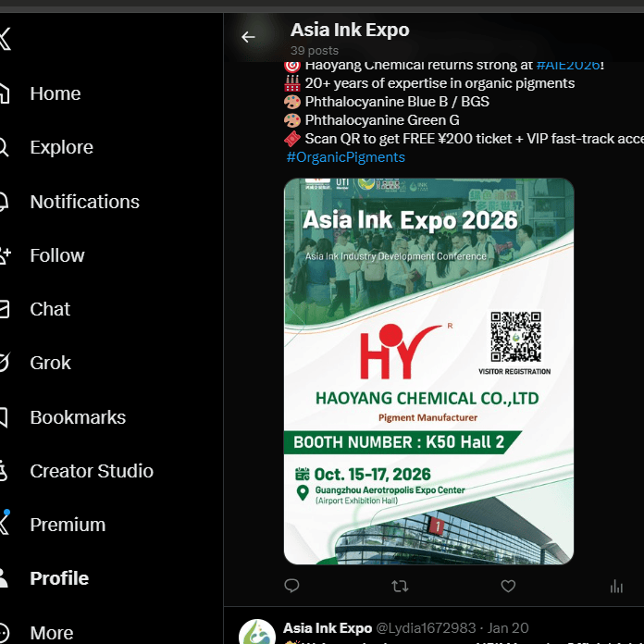Click the reply comment icon
644x644 pixels.
(291, 586)
